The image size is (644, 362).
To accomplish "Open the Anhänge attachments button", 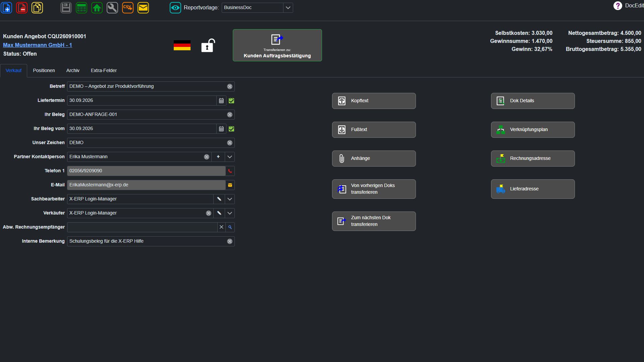I will [374, 159].
